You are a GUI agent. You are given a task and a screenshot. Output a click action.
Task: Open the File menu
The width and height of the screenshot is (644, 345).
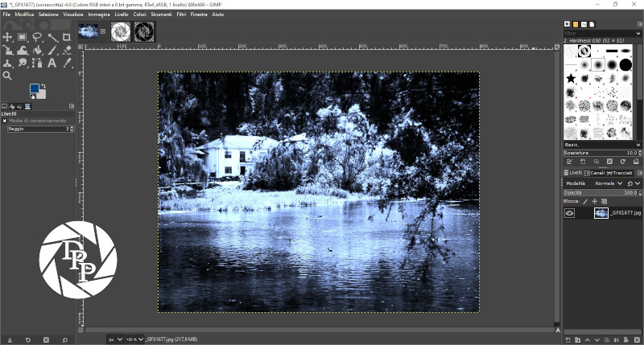(x=6, y=14)
